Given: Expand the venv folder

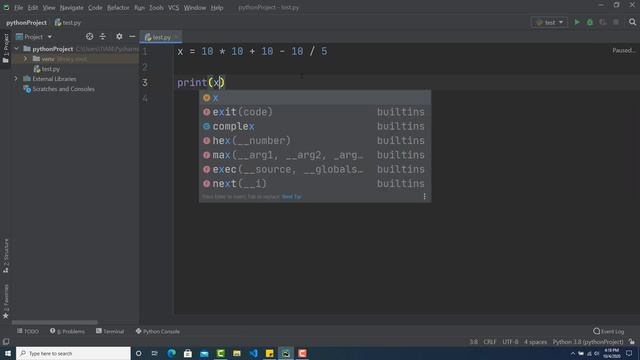Looking at the screenshot, I should coord(25,59).
